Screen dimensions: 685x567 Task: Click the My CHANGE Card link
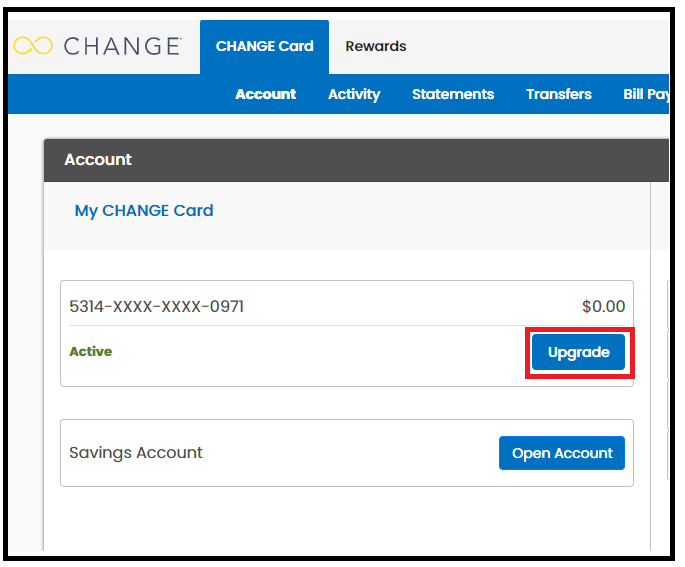(144, 211)
